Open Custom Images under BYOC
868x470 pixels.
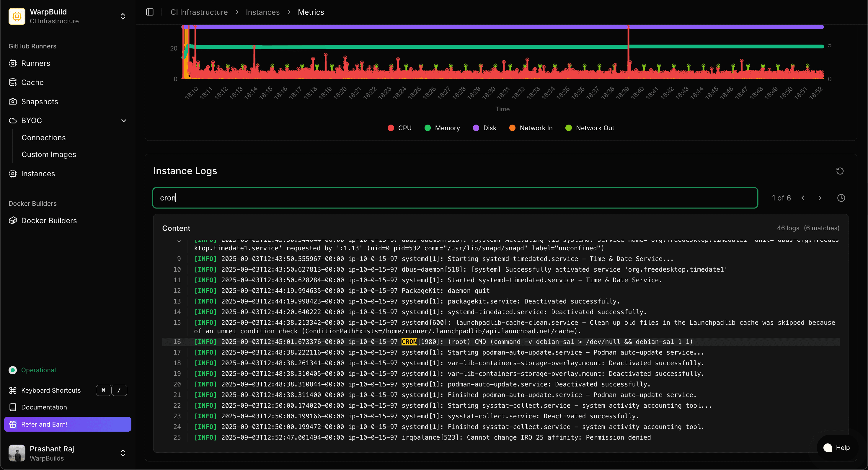[49, 154]
